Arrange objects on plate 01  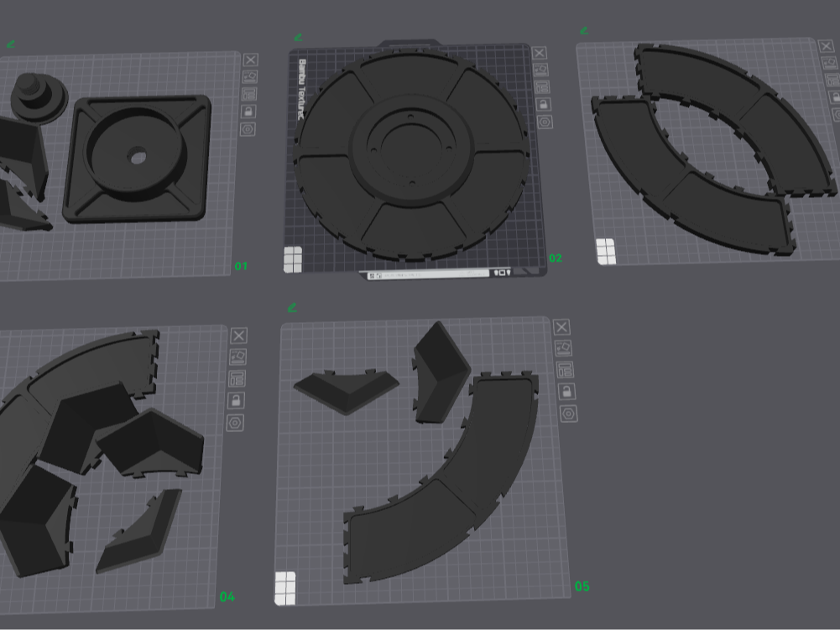[249, 94]
